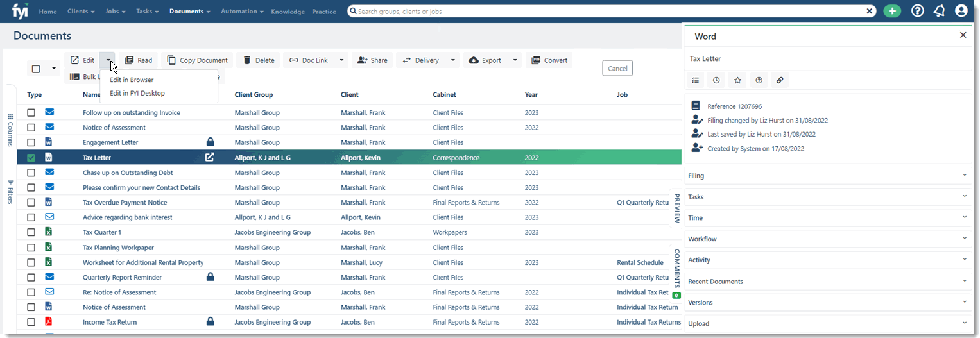Tick checkbox for Follow up on outstanding Invoice
The width and height of the screenshot is (980, 338).
click(31, 112)
